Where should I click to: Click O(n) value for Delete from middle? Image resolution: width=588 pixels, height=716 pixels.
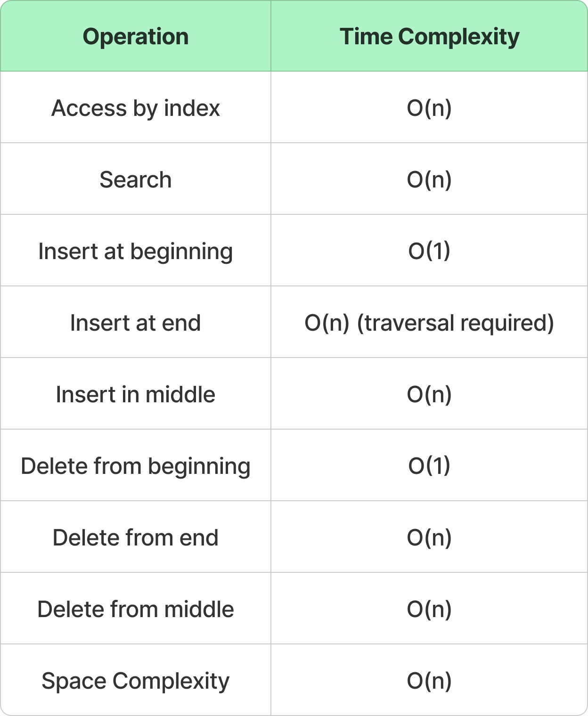429,609
